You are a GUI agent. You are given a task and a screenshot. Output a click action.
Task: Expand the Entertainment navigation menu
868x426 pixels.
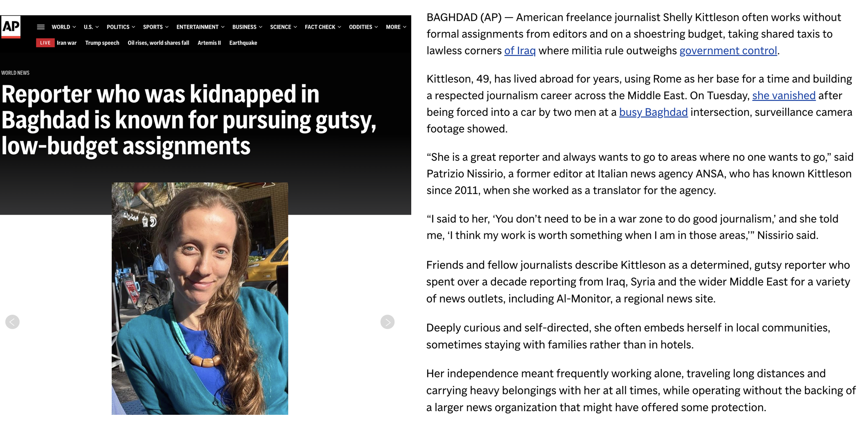pos(200,27)
